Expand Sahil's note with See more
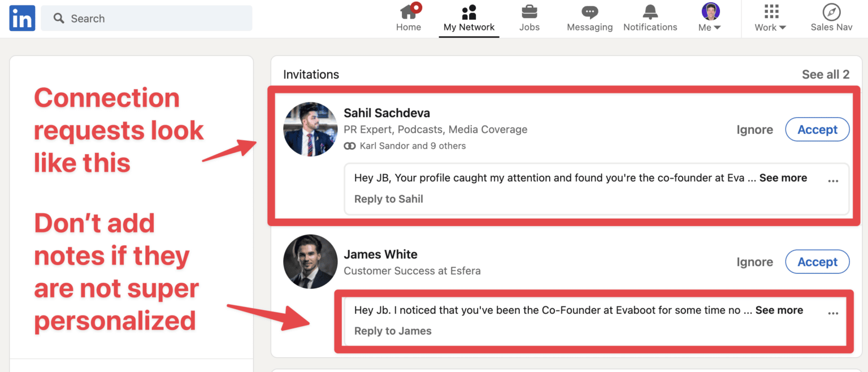This screenshot has width=868, height=372. point(783,177)
